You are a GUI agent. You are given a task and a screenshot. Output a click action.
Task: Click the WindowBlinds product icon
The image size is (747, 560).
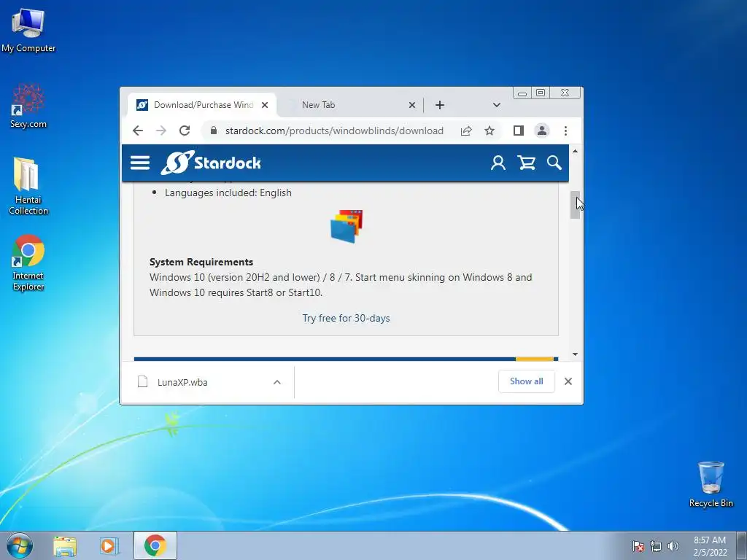coord(347,226)
